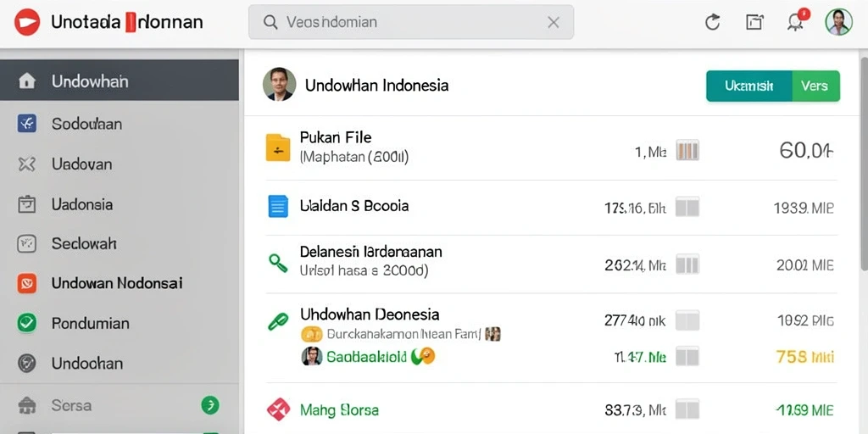Click the red diamond icon for Mahg Slorsa

[x=278, y=409]
